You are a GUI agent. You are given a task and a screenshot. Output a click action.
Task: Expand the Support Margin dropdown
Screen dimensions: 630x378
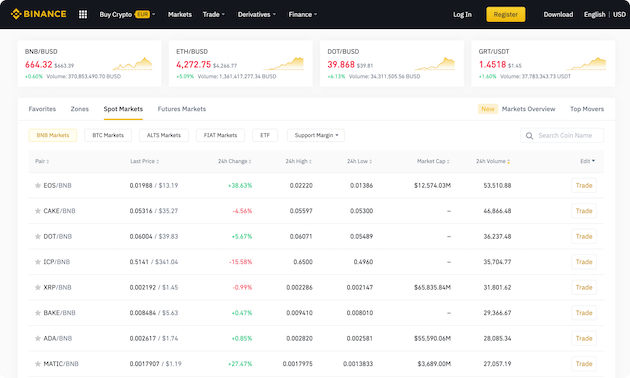coord(316,135)
